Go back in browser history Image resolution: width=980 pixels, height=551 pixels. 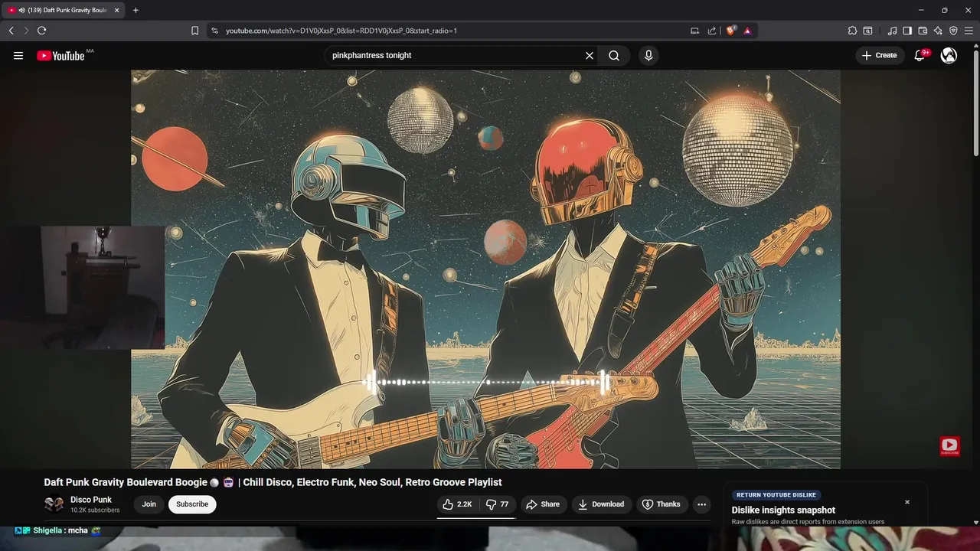(11, 31)
